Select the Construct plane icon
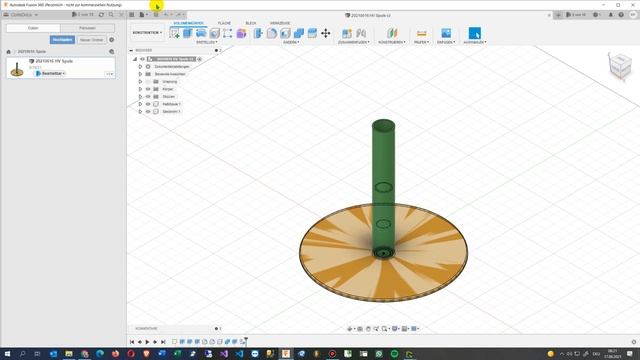 [x=392, y=33]
